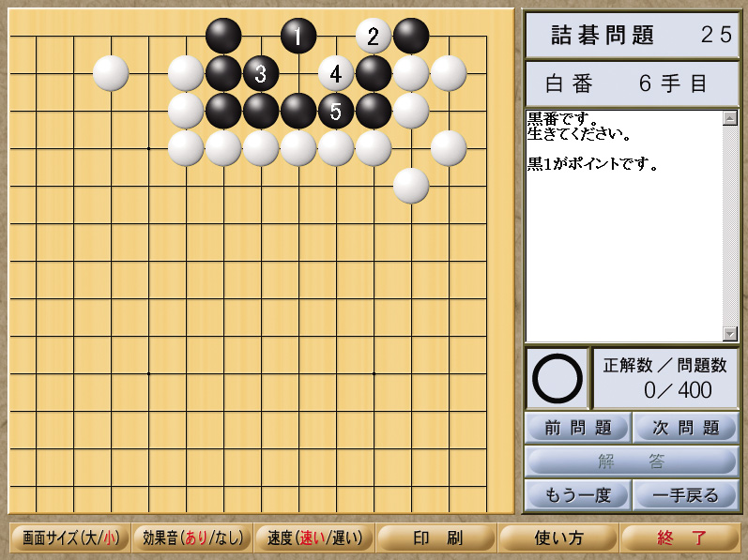Click the empty top-edge point between stones 1 and 2
Viewport: 748px width, 560px height.
pyautogui.click(x=336, y=36)
